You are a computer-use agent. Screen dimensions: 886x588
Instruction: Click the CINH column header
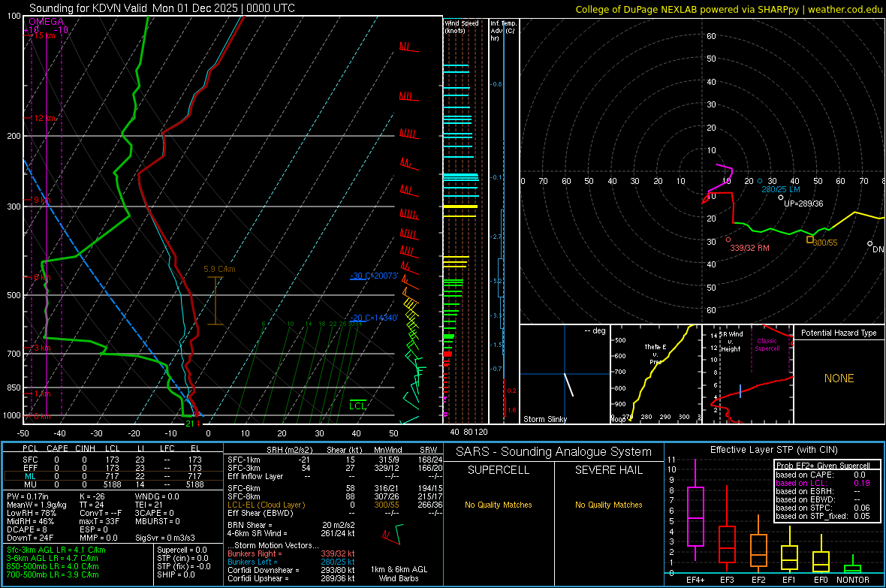[x=86, y=448]
